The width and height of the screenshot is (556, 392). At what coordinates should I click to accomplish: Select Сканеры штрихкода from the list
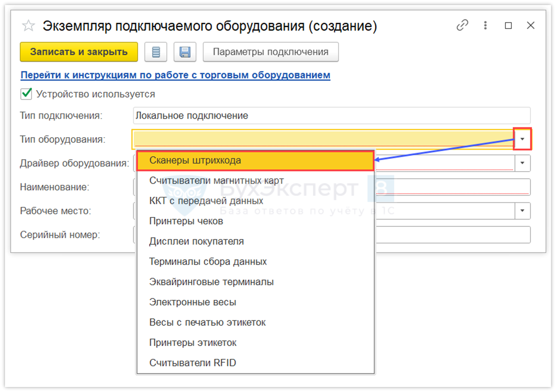click(x=255, y=161)
